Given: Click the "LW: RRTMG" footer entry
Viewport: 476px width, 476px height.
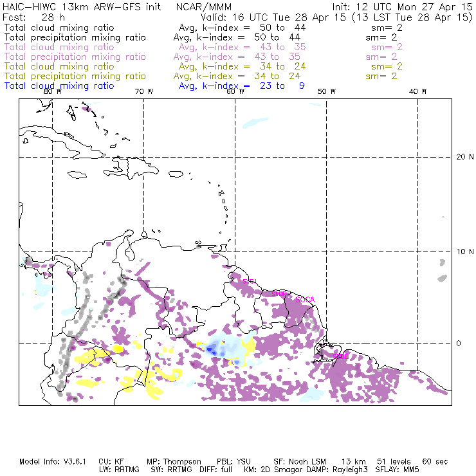Looking at the screenshot, I should tap(119, 470).
